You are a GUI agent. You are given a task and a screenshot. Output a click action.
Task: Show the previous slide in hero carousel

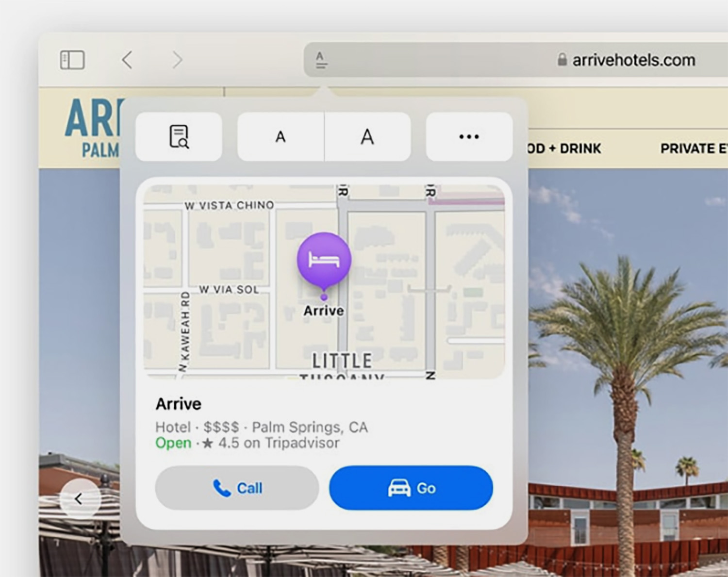[79, 498]
